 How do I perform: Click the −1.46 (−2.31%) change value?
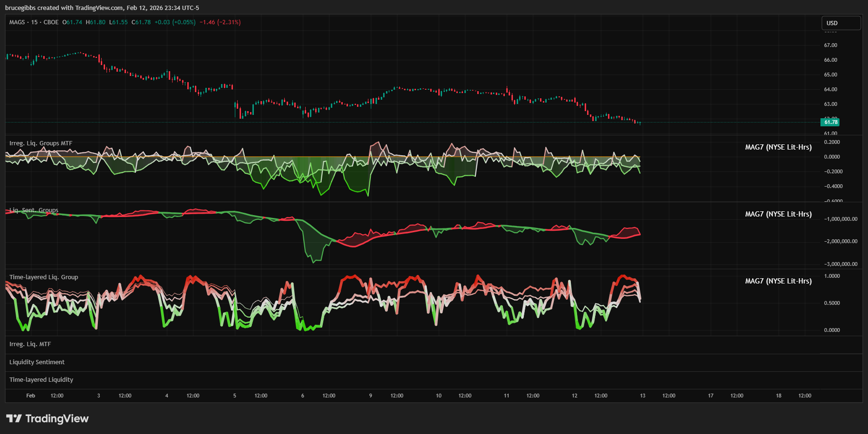220,22
